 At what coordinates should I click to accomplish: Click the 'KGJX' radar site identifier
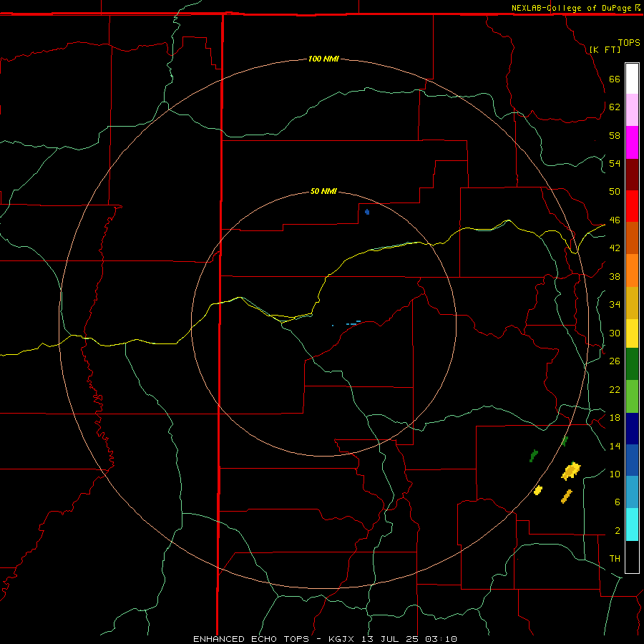[341, 639]
